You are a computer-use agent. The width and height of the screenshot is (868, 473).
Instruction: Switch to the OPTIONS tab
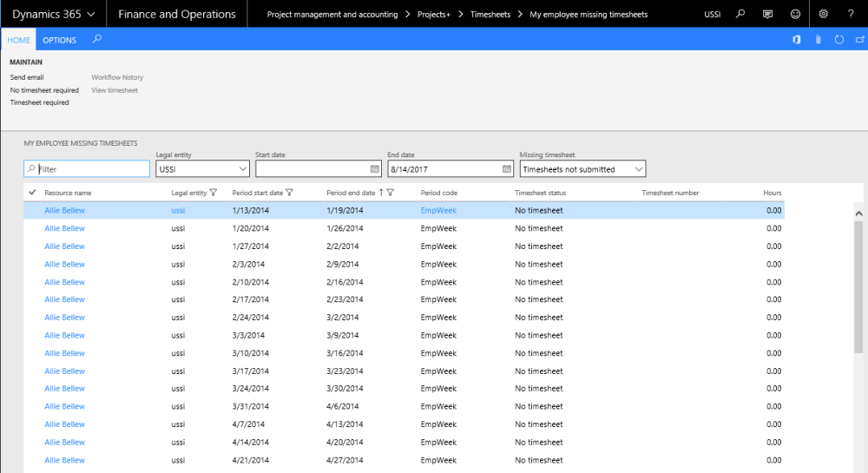[x=60, y=40]
